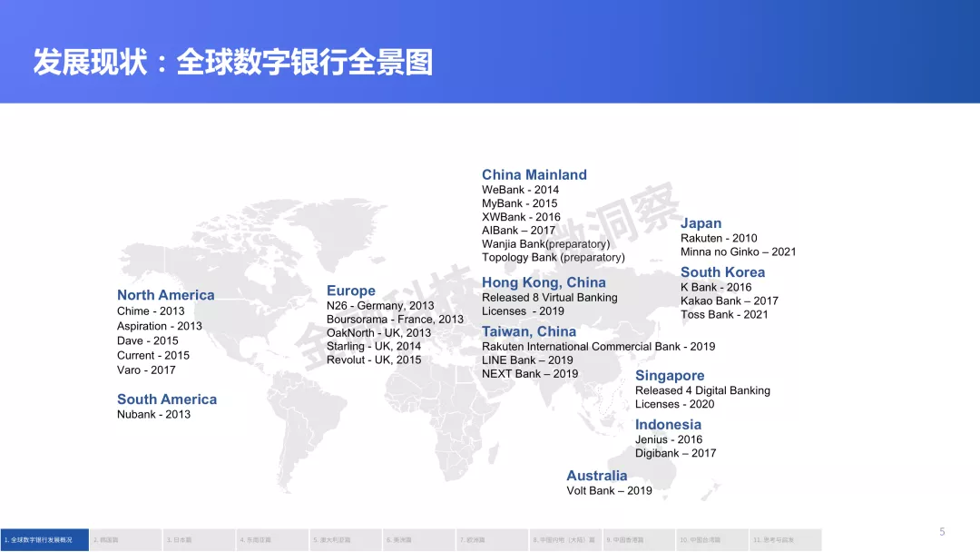
Task: Select N26 - Germany, 2013 line
Action: [x=380, y=306]
